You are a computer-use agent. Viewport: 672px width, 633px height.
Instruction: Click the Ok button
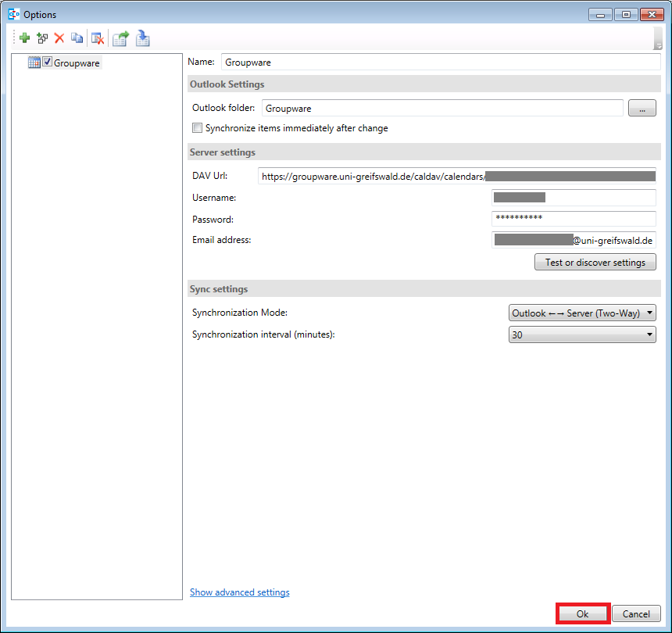582,614
